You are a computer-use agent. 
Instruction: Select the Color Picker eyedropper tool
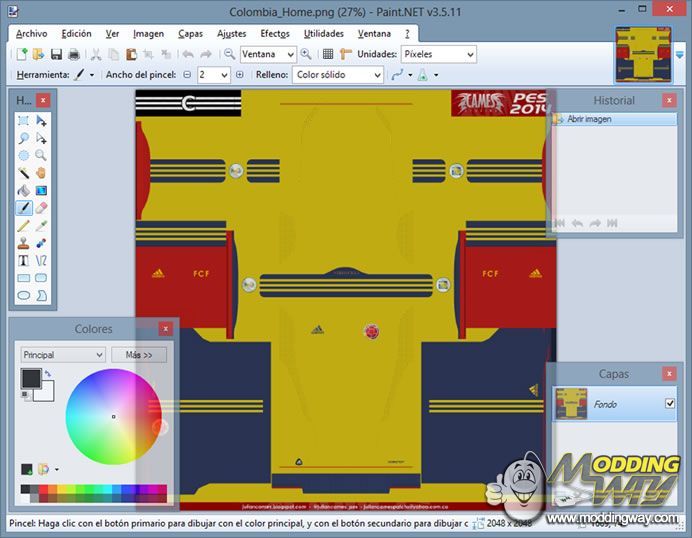[41, 225]
